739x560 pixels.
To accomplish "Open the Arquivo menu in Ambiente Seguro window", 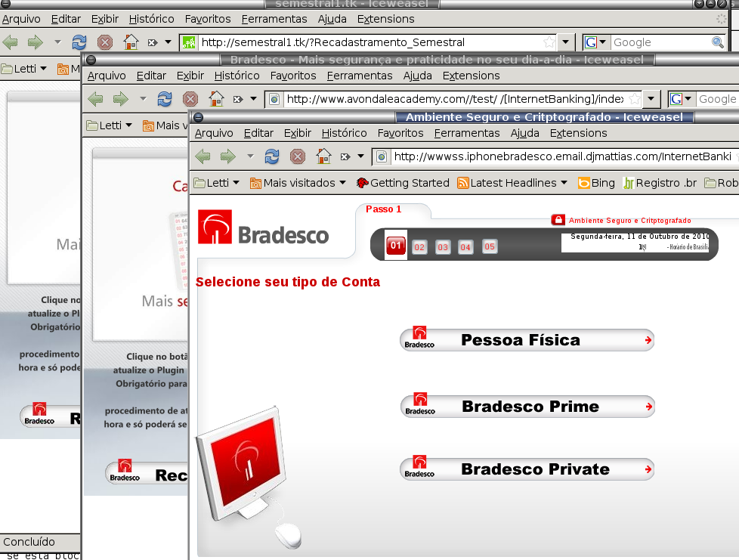I will (214, 133).
